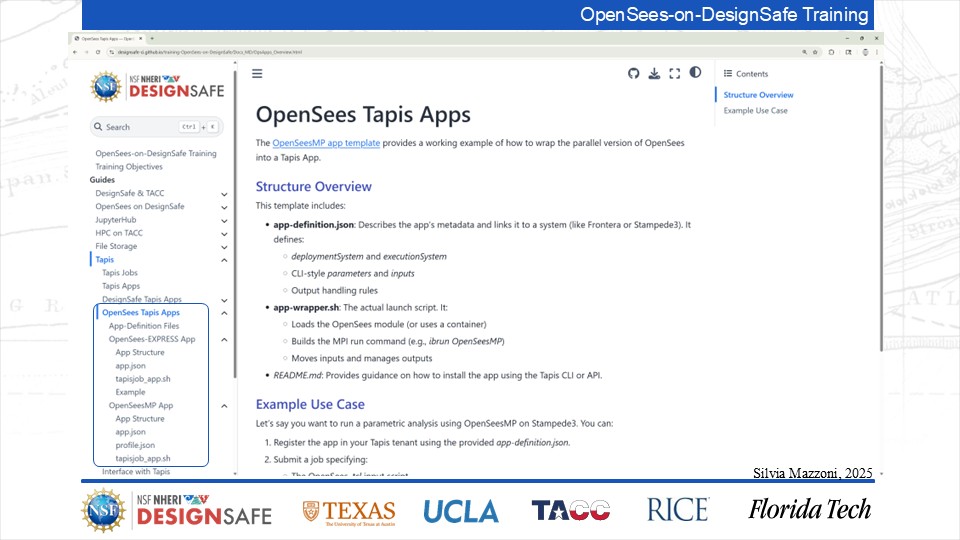Image resolution: width=960 pixels, height=540 pixels.
Task: Open the OpenSeesMP app template link
Action: click(x=326, y=143)
